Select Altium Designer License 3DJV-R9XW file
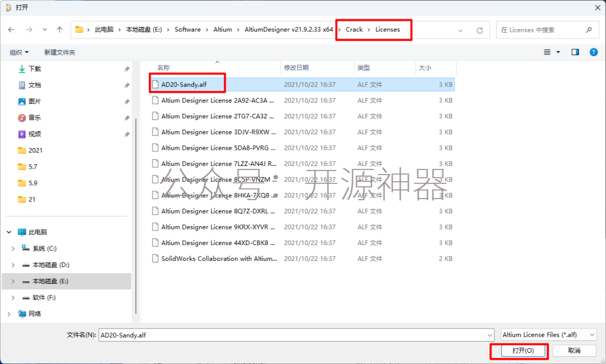 pyautogui.click(x=302, y=132)
